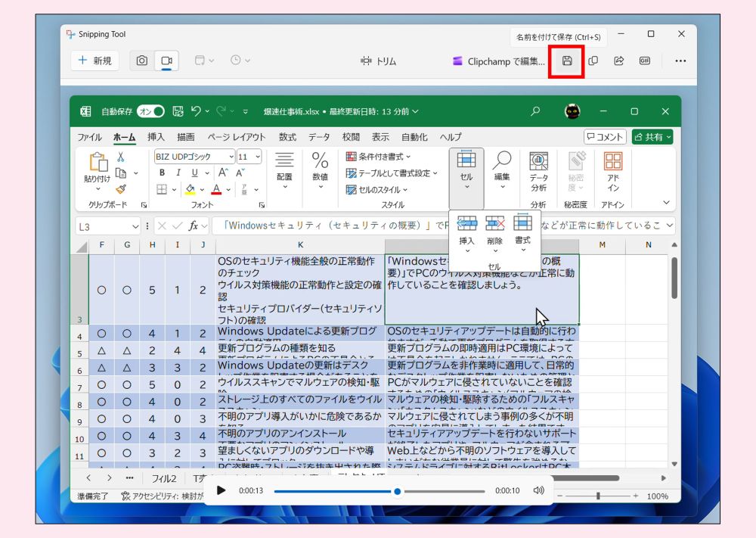Export the recording with the GIF icon

tap(645, 61)
